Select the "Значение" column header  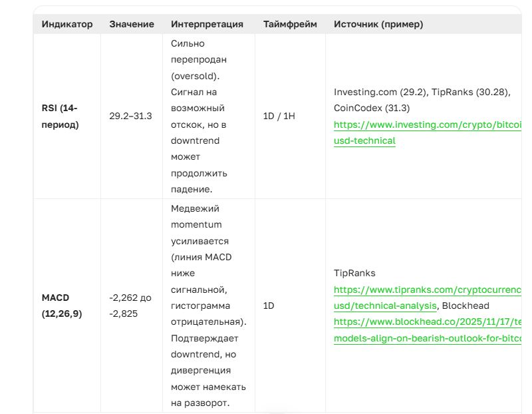click(x=132, y=24)
